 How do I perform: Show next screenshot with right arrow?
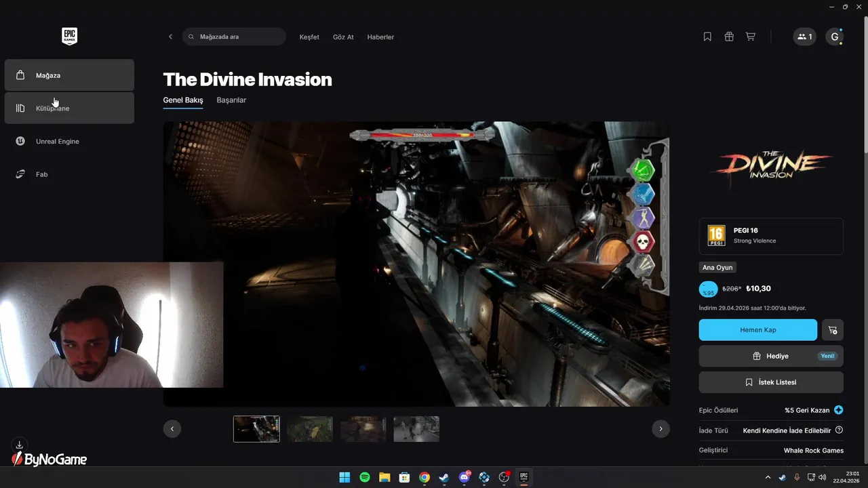coord(660,428)
